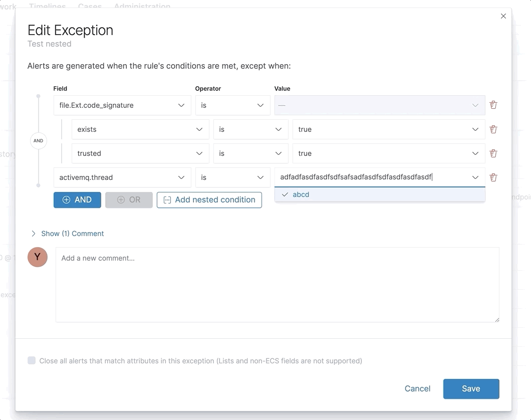Expand the trusted value dropdown

click(x=388, y=153)
